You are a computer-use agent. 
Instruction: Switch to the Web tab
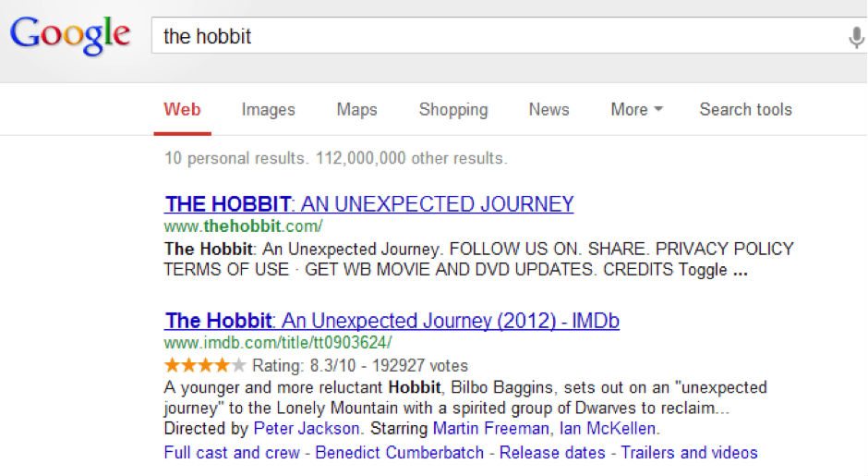click(x=182, y=109)
